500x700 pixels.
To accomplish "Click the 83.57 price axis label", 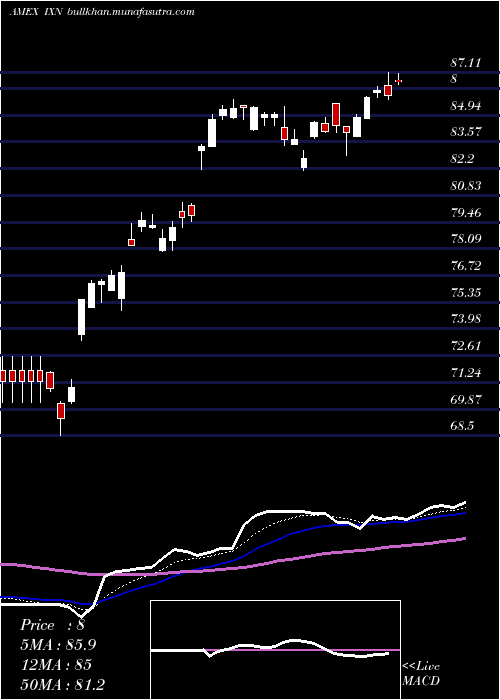I will [x=466, y=132].
